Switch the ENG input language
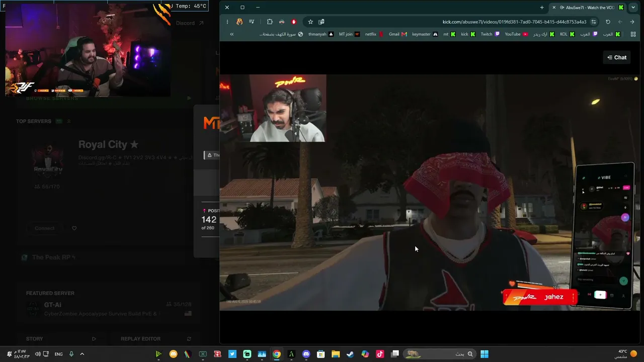 pyautogui.click(x=58, y=354)
